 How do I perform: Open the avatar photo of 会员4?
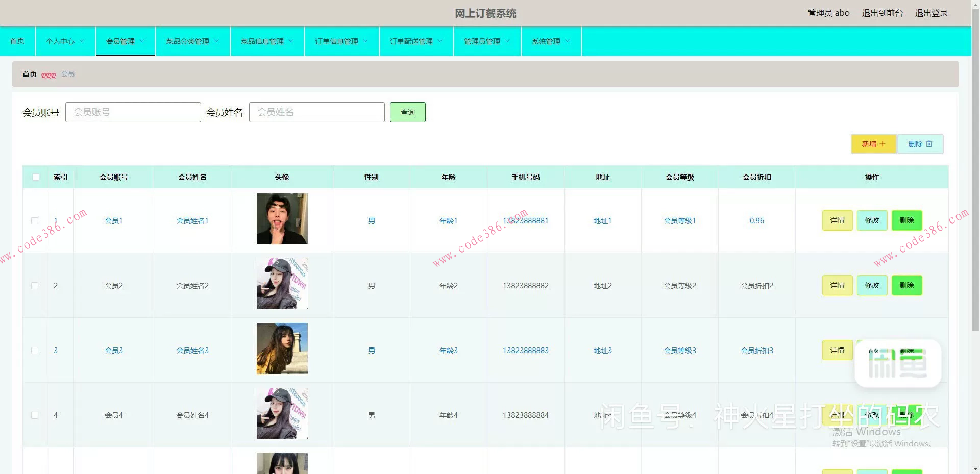tap(282, 413)
